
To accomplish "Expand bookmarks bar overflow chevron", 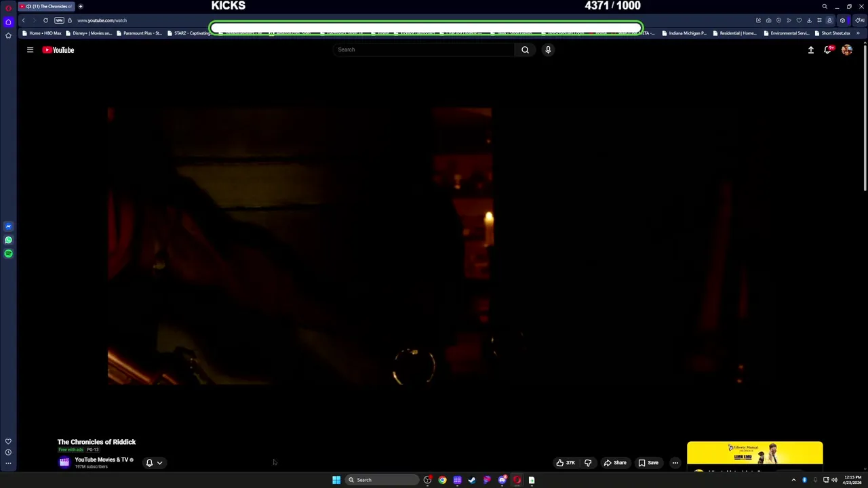I will click(858, 33).
